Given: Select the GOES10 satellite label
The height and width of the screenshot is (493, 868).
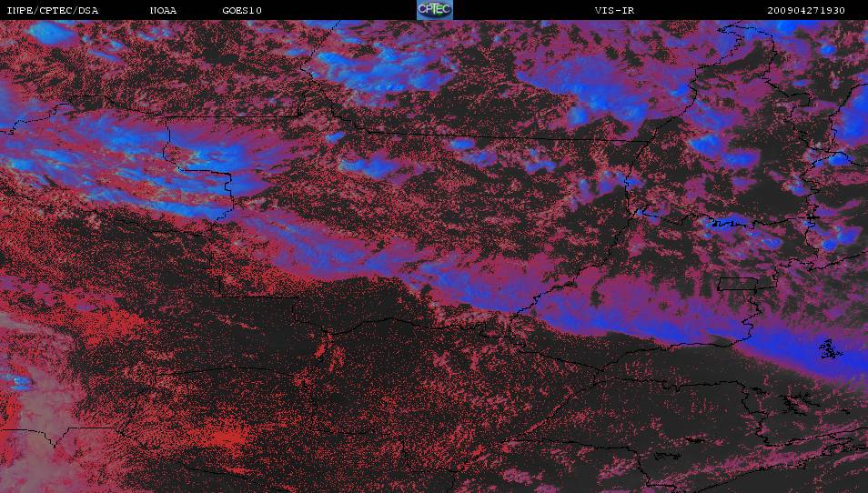Looking at the screenshot, I should click(242, 11).
